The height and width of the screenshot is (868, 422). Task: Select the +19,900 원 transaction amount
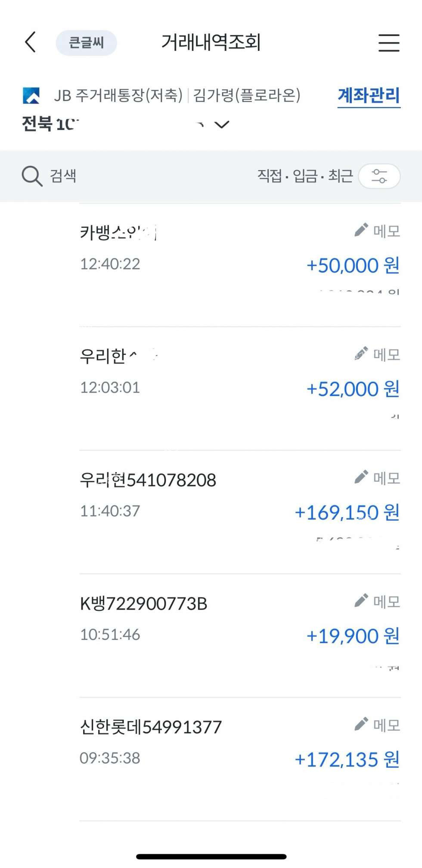pyautogui.click(x=353, y=636)
